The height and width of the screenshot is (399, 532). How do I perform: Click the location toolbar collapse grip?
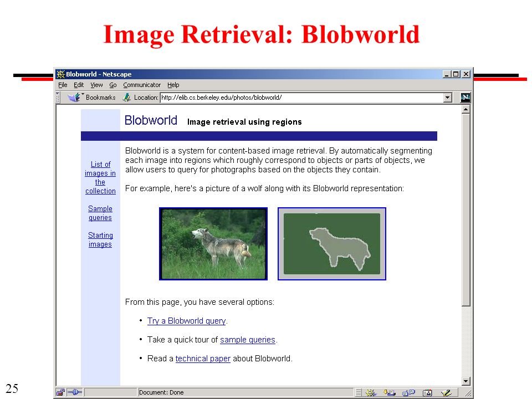(58, 98)
